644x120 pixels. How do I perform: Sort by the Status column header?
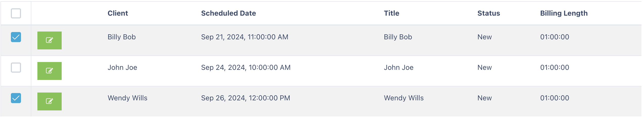[489, 13]
